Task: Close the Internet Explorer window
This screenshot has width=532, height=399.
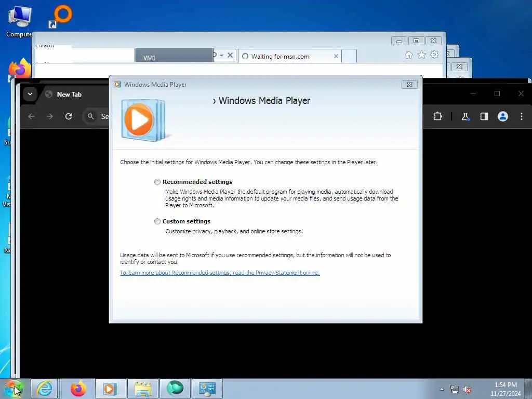Action: pos(433,41)
